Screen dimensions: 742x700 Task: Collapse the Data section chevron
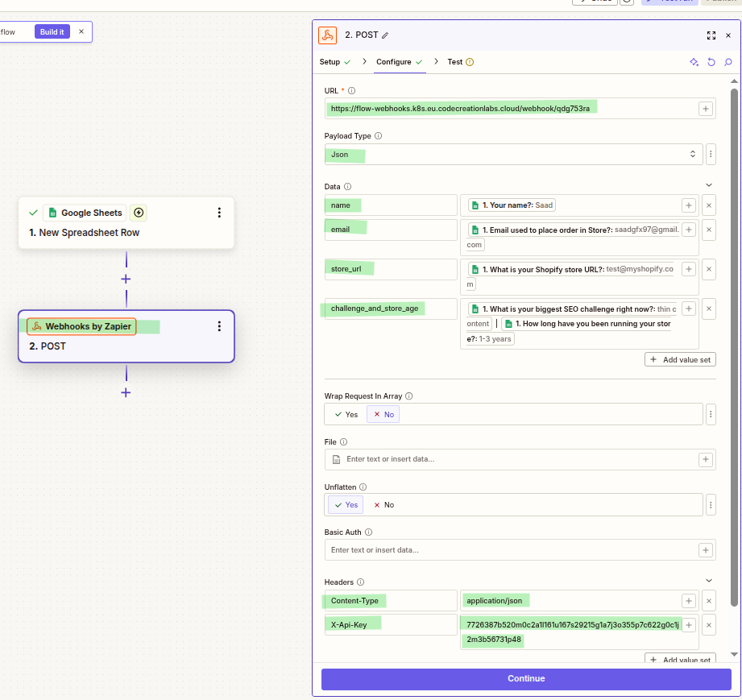coord(709,185)
